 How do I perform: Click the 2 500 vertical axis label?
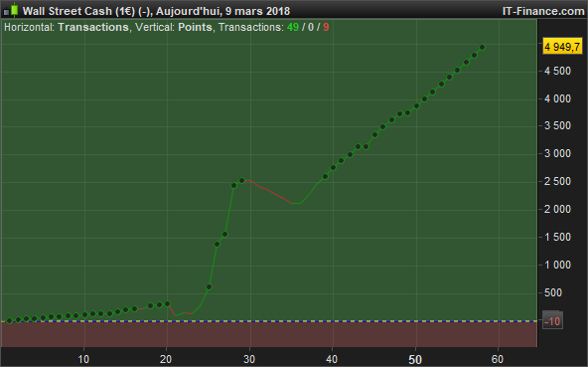pyautogui.click(x=557, y=181)
